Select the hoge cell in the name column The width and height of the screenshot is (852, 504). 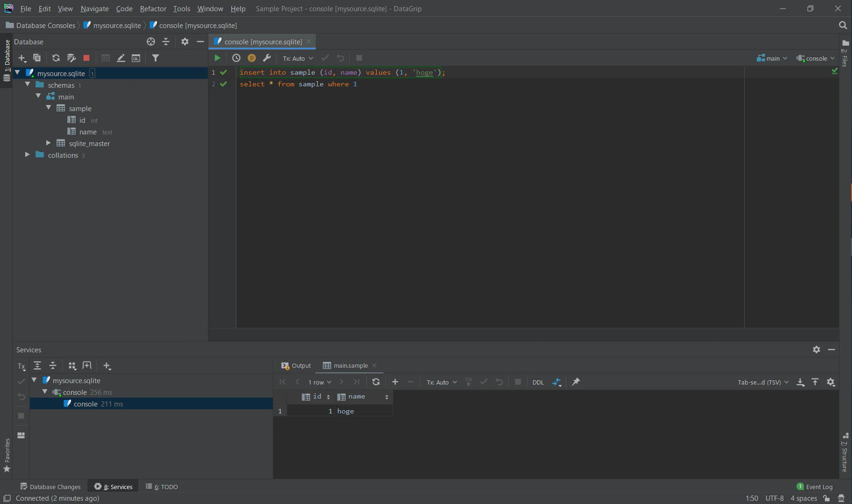pos(363,411)
